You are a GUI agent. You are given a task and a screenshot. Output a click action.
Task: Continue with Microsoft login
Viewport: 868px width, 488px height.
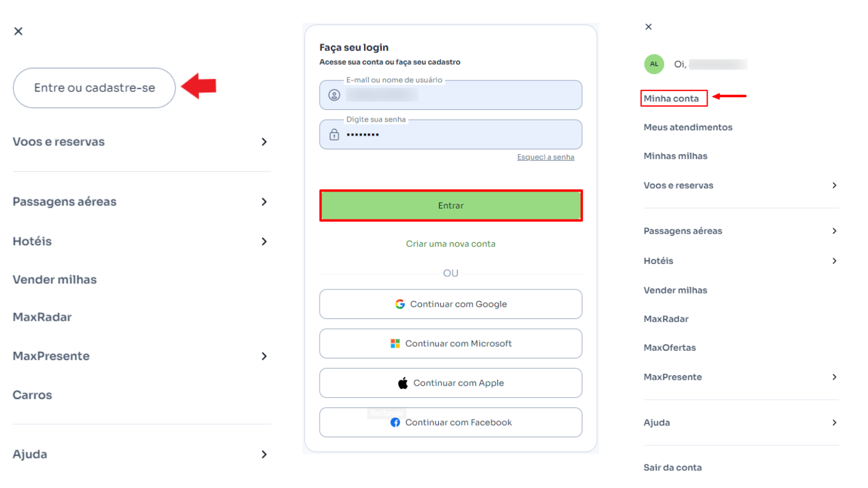[451, 343]
